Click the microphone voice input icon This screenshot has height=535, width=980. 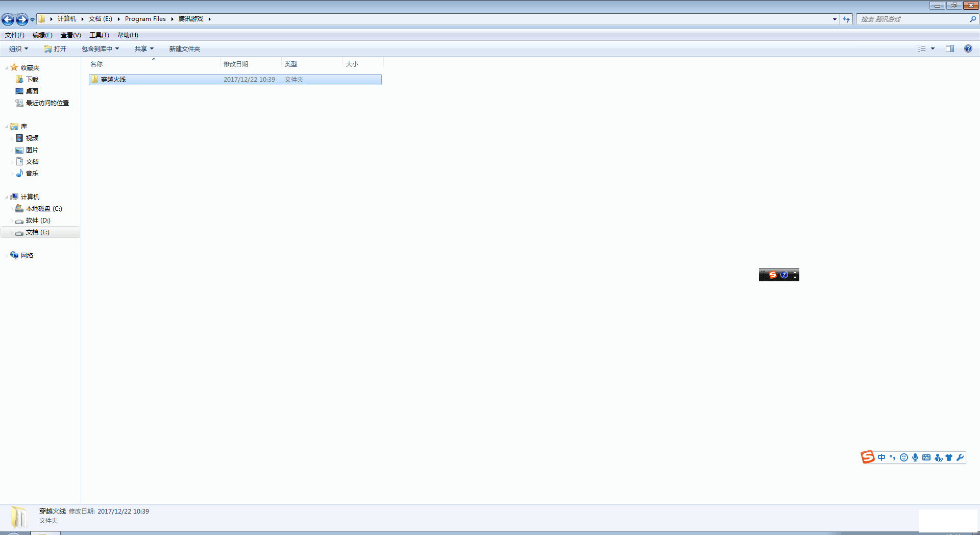(x=915, y=457)
